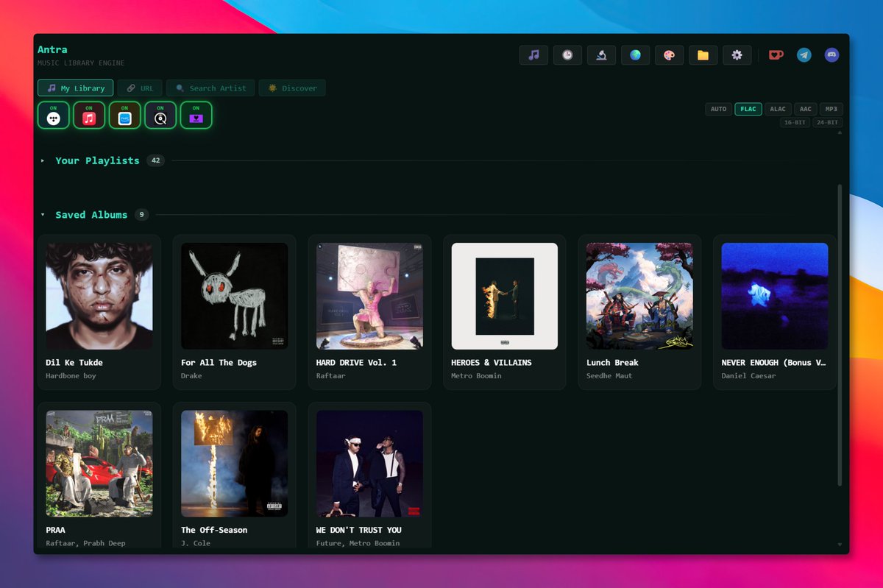Open the microscope analyzer icon
Screen dimensions: 883x588
pyautogui.click(x=601, y=55)
